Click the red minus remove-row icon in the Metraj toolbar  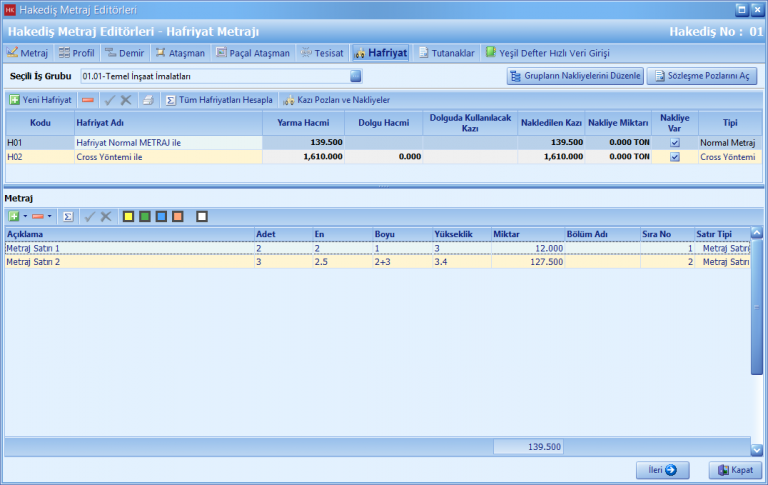tap(38, 216)
